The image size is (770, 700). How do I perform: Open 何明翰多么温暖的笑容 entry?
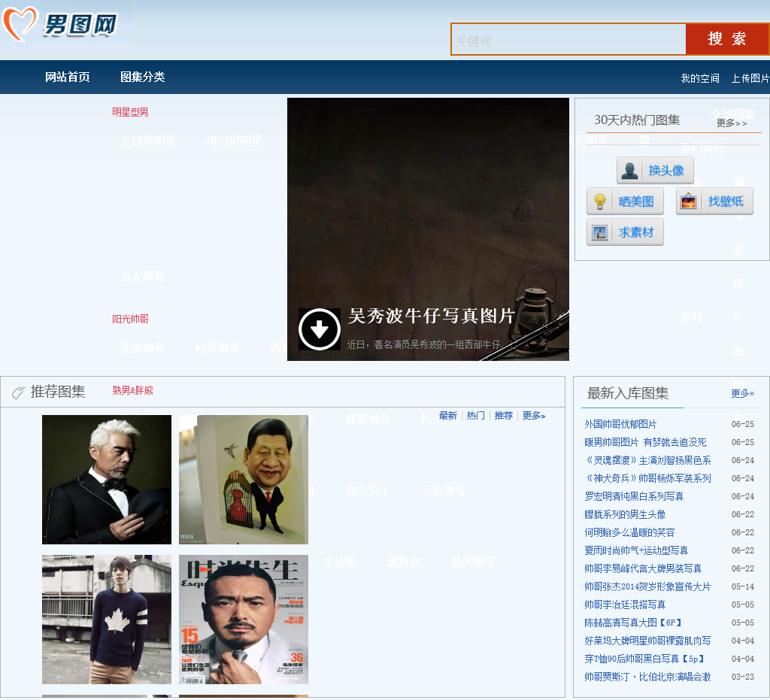pos(629,532)
